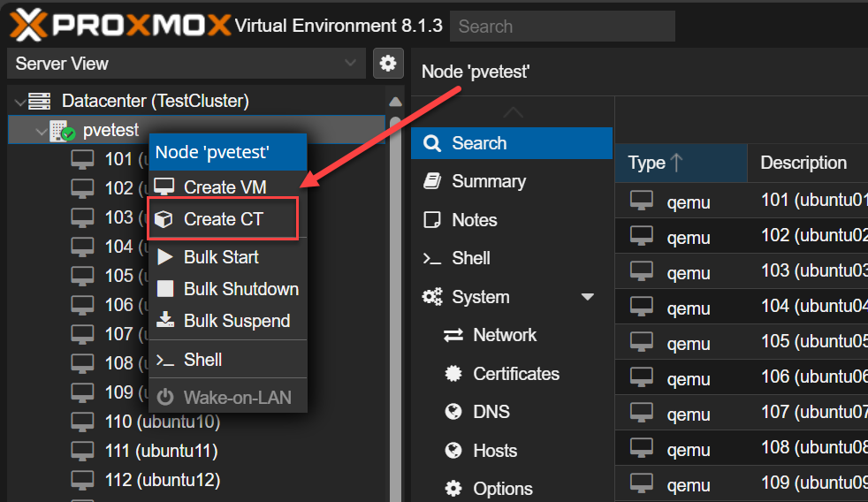The height and width of the screenshot is (502, 868).
Task: Choose Create VM from context menu
Action: 225,187
